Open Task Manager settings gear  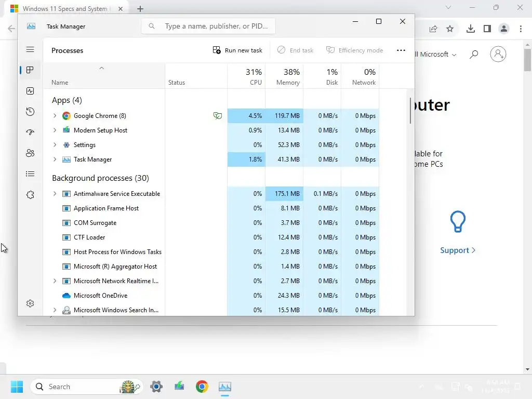(x=30, y=303)
